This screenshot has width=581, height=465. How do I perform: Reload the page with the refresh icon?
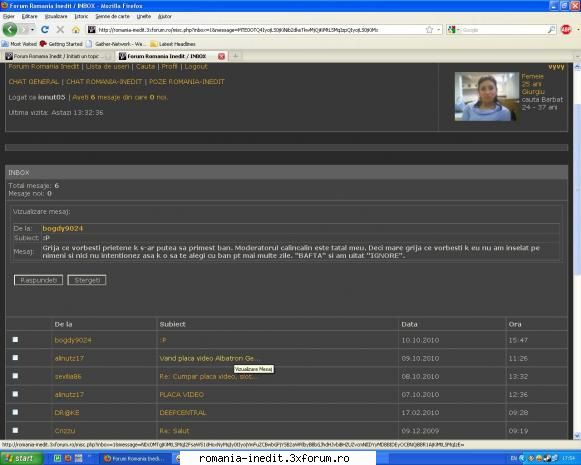(45, 30)
